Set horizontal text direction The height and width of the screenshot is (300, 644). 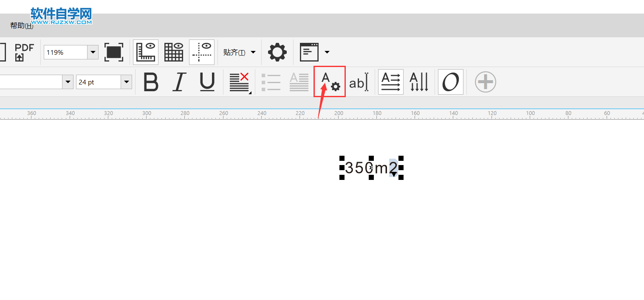[390, 82]
